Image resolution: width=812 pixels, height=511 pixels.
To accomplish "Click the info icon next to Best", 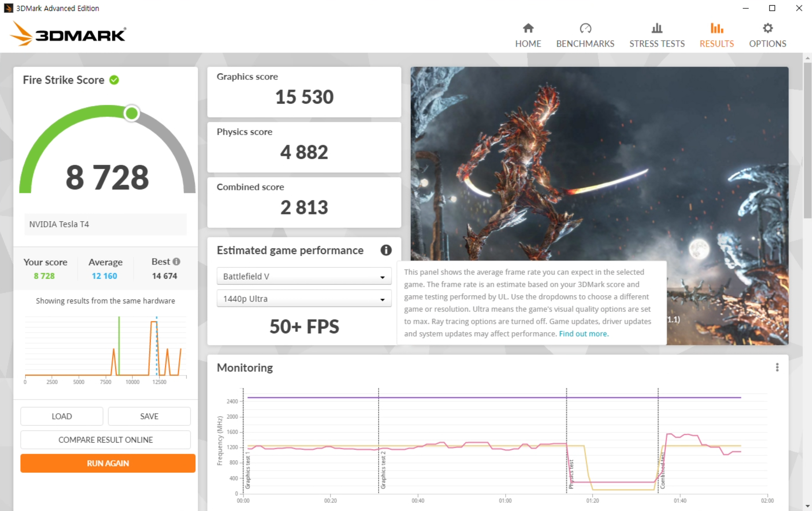I will pos(176,261).
